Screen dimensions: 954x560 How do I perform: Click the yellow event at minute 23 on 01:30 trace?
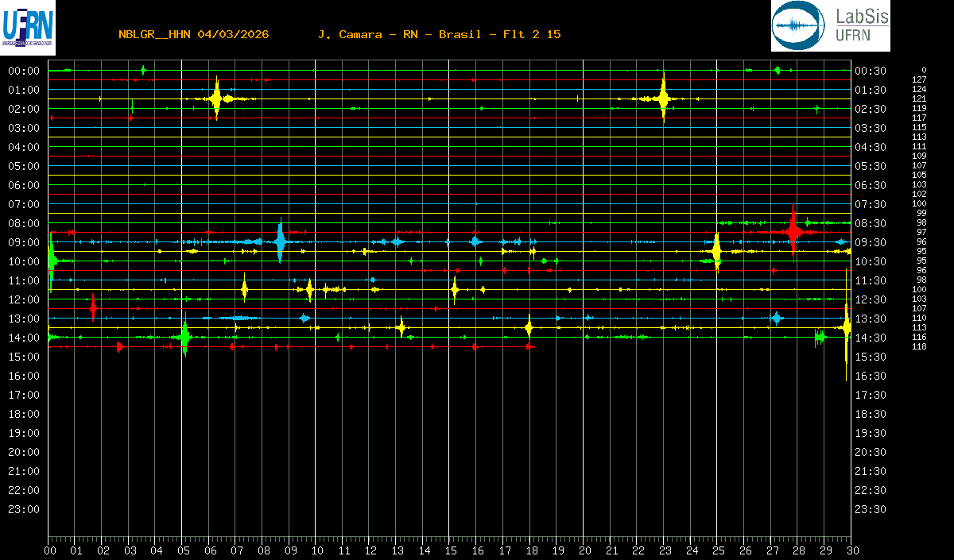coord(663,98)
